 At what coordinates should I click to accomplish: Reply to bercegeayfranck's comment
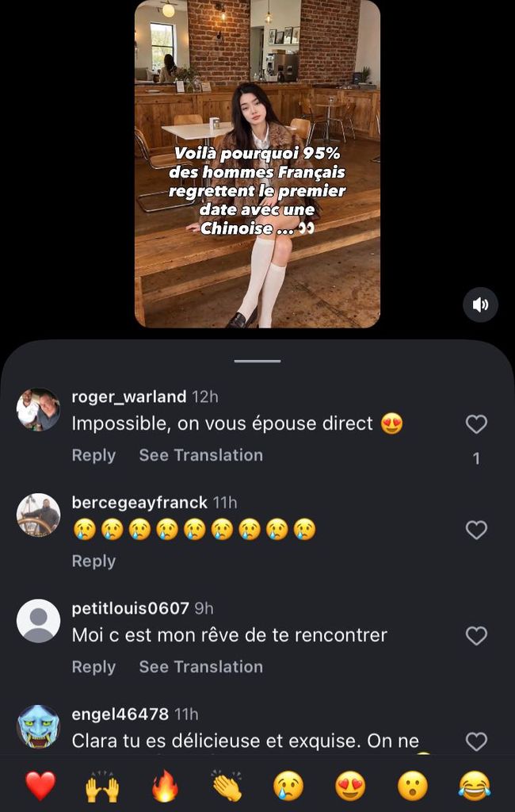pyautogui.click(x=93, y=561)
